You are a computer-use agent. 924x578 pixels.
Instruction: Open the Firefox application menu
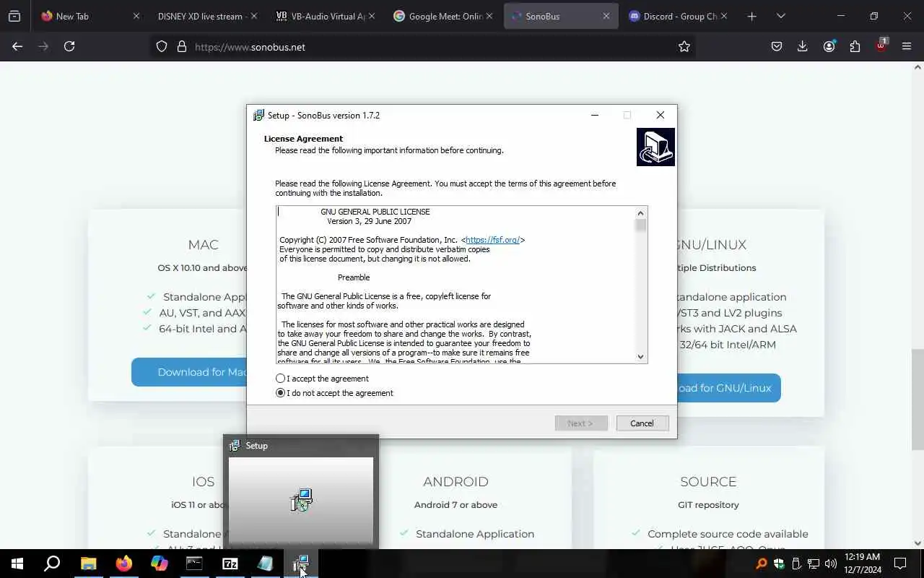(907, 46)
